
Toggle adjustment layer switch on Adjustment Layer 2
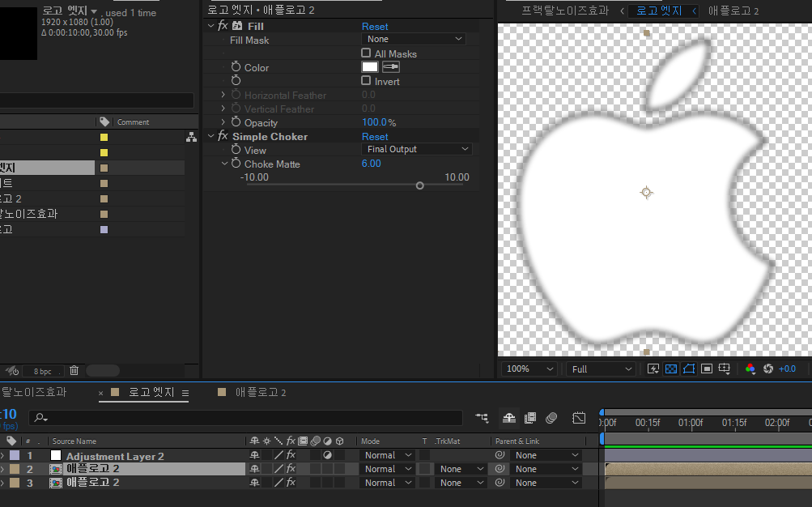pos(327,455)
